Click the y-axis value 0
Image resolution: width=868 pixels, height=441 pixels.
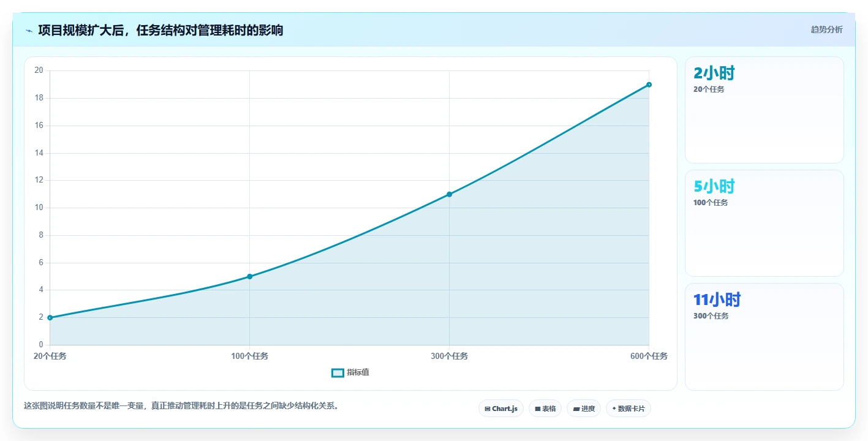(x=40, y=345)
